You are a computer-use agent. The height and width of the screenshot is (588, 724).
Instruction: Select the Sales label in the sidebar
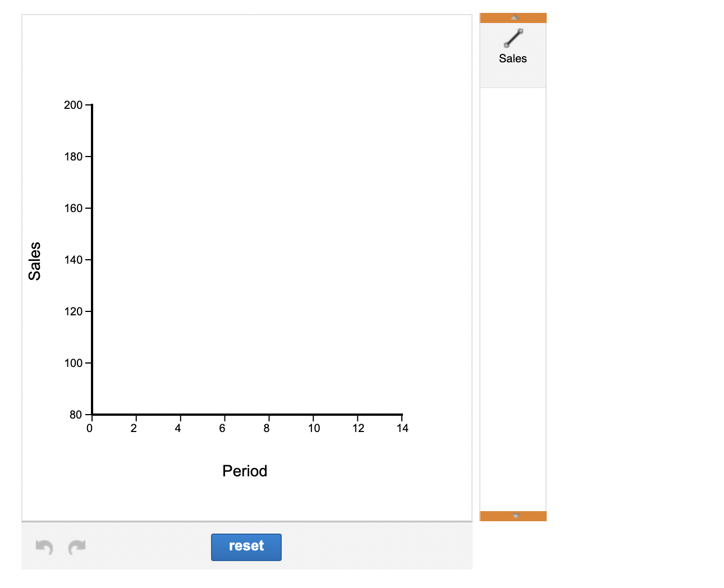[512, 58]
